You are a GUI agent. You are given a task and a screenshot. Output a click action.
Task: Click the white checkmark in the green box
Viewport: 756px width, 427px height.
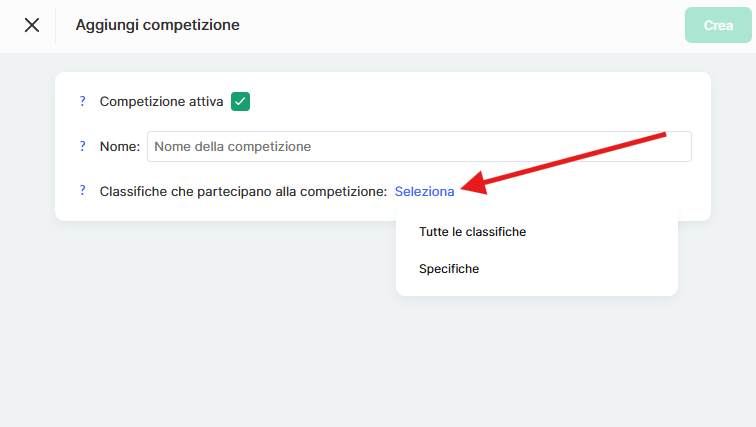tap(240, 101)
